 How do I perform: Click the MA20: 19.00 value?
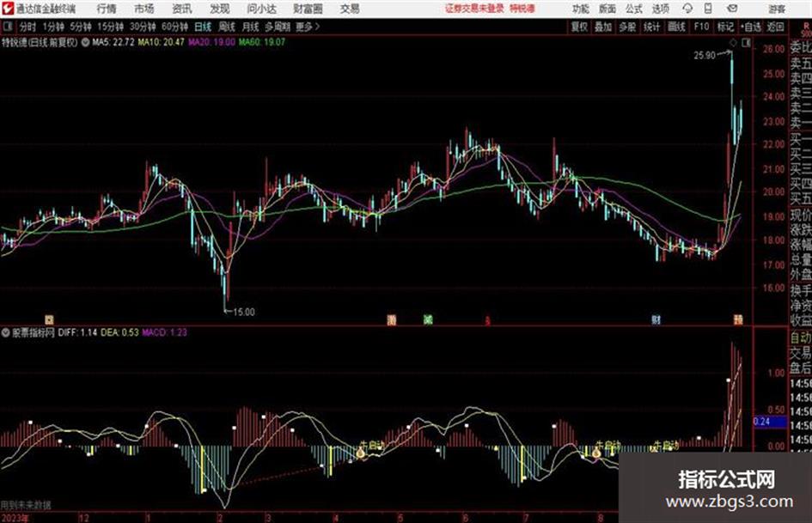(211, 42)
